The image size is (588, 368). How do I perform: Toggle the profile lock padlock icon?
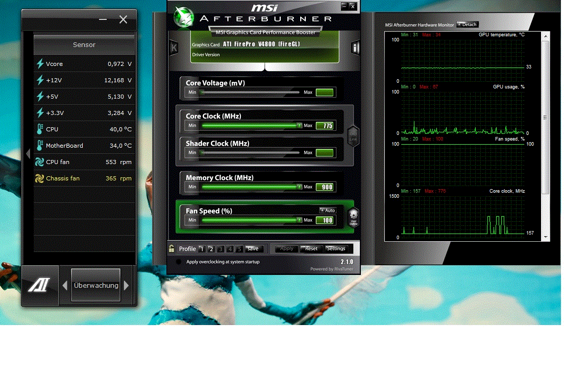tap(171, 248)
